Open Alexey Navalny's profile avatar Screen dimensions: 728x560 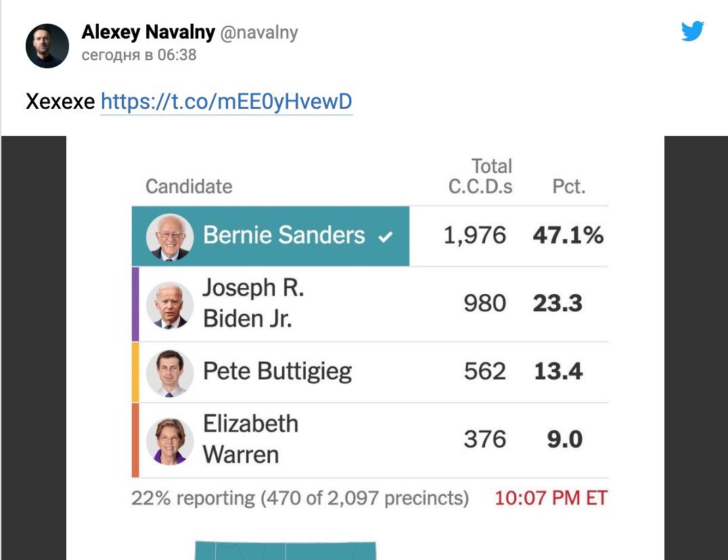click(47, 46)
